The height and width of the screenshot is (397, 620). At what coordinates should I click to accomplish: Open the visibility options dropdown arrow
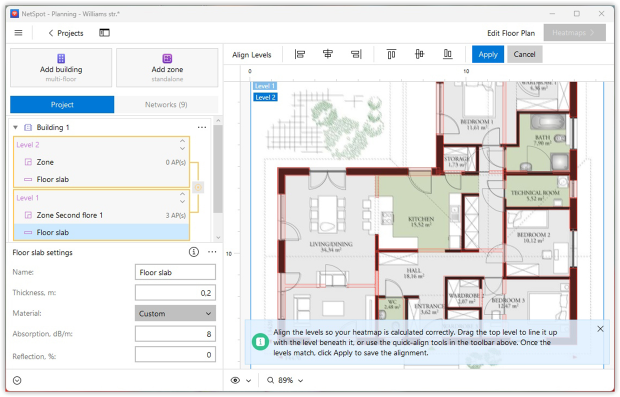[x=249, y=381]
